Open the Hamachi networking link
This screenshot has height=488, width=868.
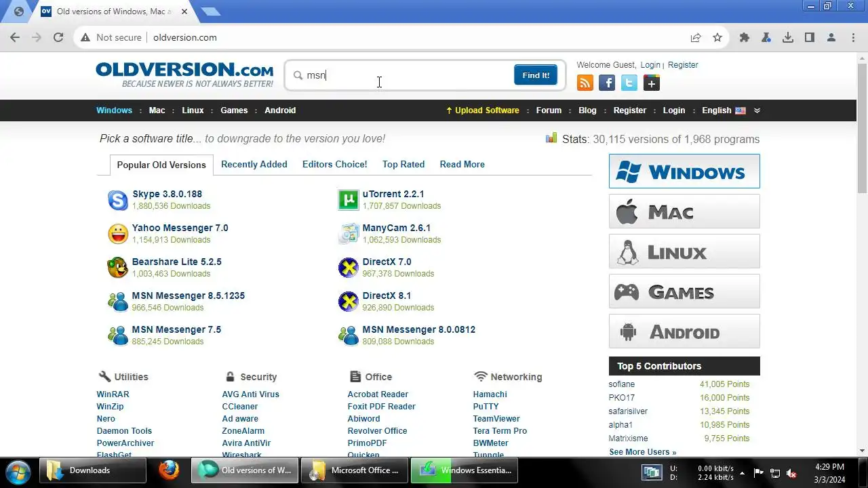490,394
